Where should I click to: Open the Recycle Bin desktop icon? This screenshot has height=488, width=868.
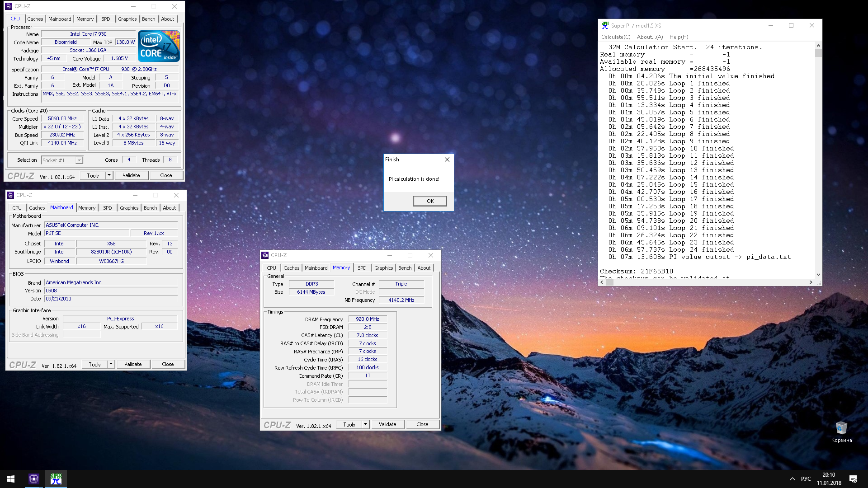(841, 432)
